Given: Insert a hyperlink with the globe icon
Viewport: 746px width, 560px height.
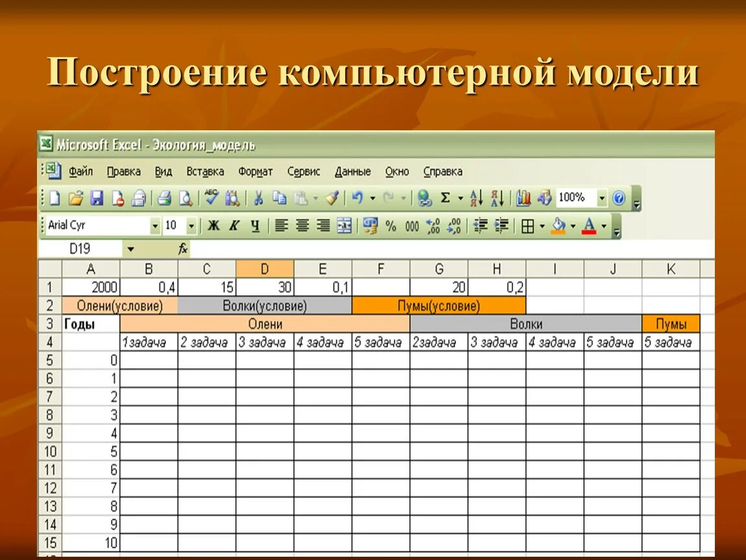Looking at the screenshot, I should (424, 198).
